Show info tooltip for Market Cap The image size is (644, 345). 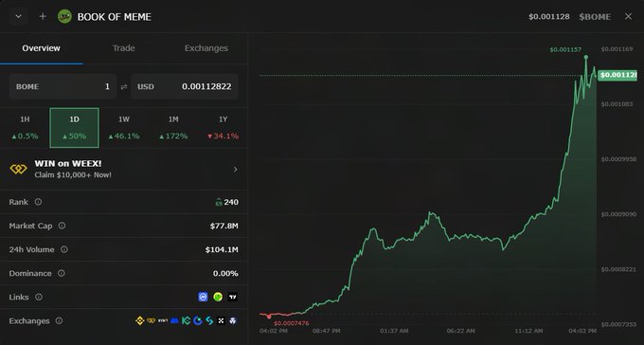coord(62,226)
